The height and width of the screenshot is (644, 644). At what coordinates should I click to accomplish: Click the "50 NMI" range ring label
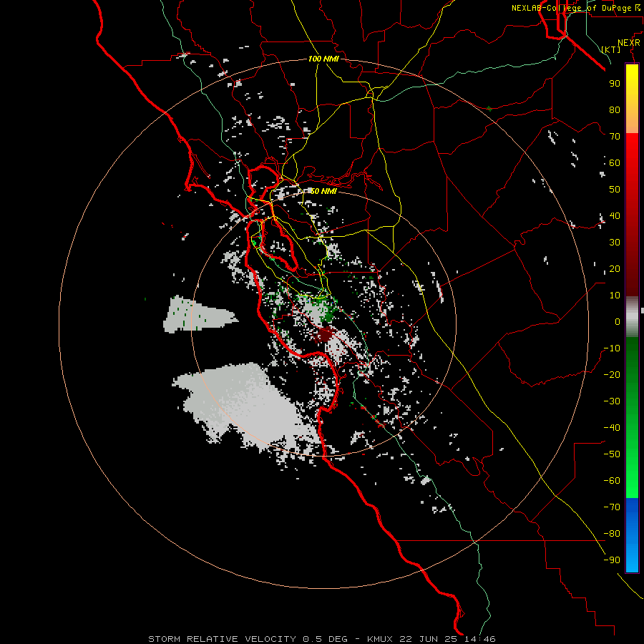click(x=323, y=191)
